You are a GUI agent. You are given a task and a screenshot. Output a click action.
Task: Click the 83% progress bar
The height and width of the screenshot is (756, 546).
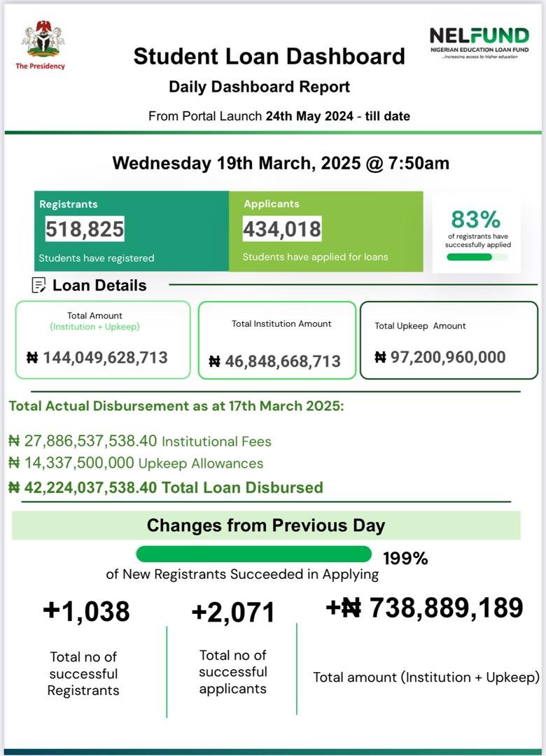point(476,257)
